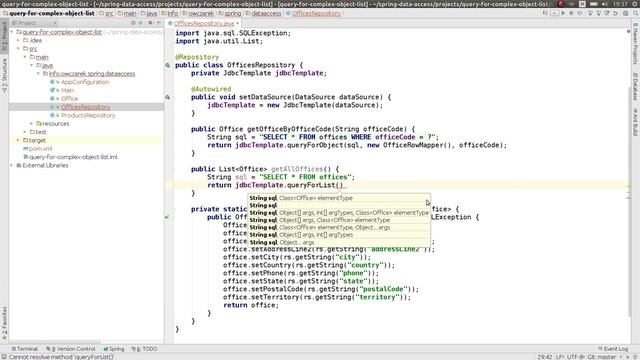Select query-for-complex-object-list.iml file
This screenshot has height=360, width=640.
pos(73,157)
